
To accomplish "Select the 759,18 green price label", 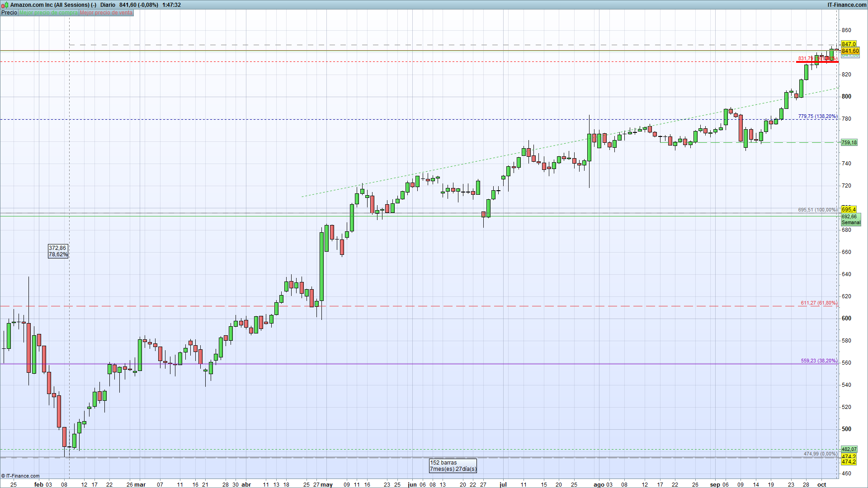I will tap(849, 142).
